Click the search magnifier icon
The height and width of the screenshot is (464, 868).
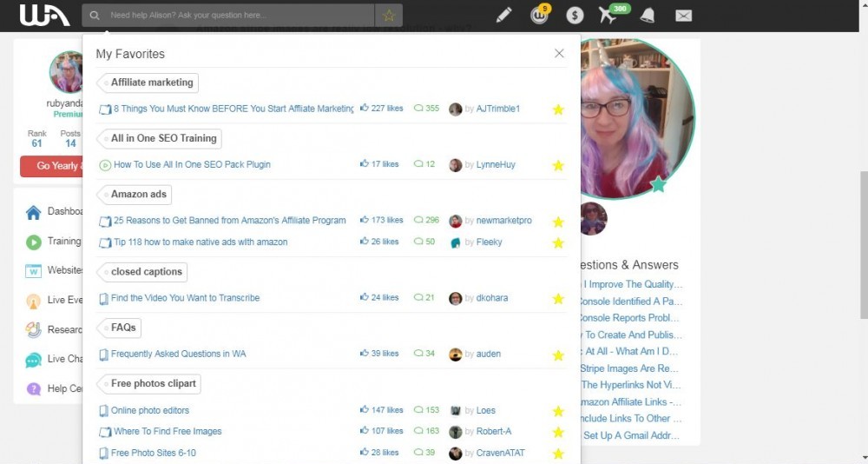click(x=95, y=16)
